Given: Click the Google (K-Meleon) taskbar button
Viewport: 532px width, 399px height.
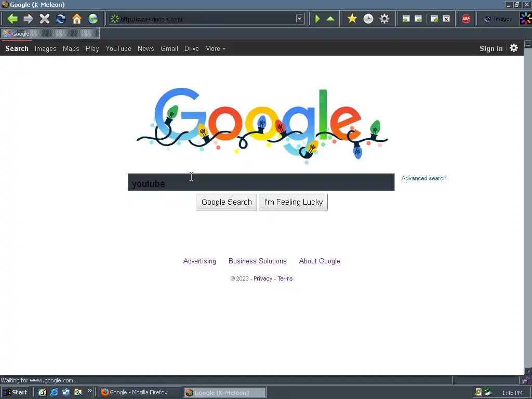Looking at the screenshot, I should coord(224,393).
